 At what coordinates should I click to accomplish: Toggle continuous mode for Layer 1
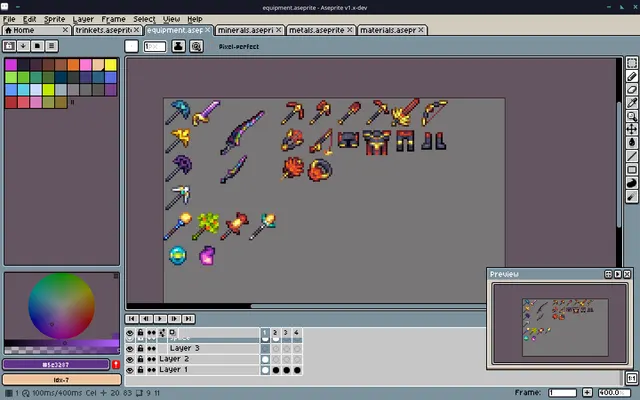point(151,370)
